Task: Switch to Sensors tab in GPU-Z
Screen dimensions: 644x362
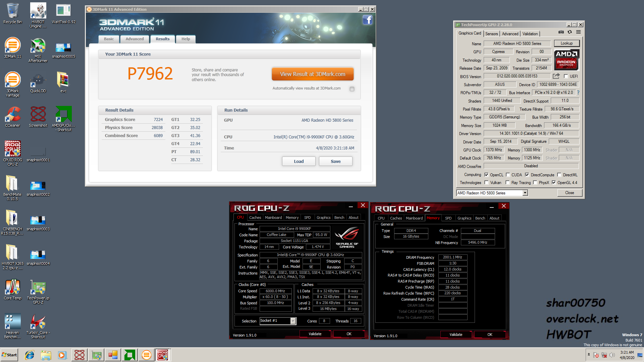Action: pyautogui.click(x=491, y=34)
